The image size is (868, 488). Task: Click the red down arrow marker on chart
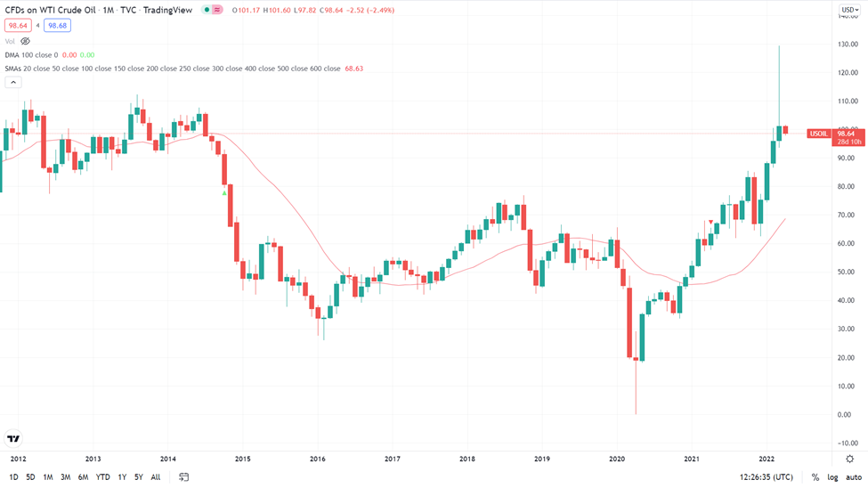click(x=710, y=222)
